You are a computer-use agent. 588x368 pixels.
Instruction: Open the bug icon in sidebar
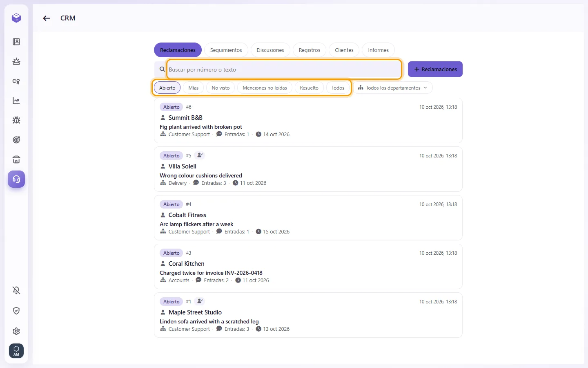(16, 120)
